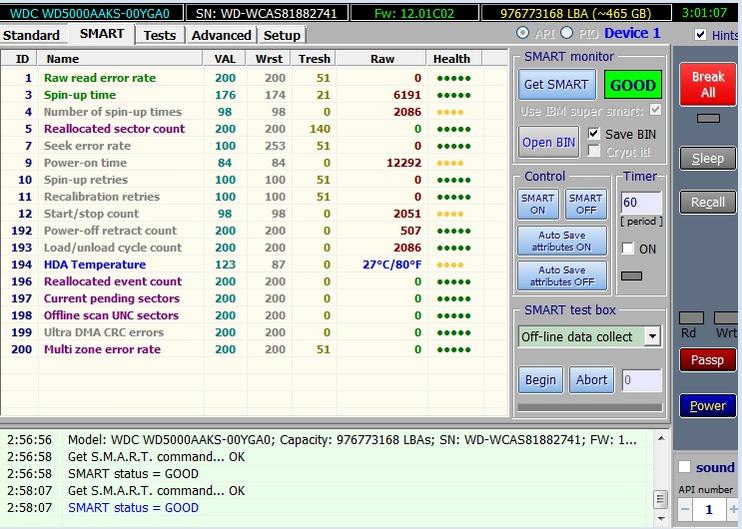
Task: Click the Open BIN button
Action: [x=548, y=142]
